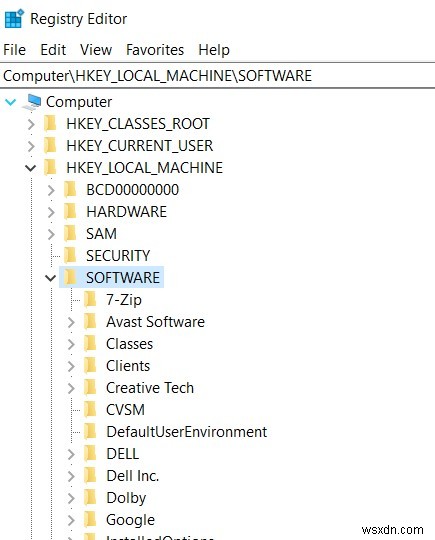The width and height of the screenshot is (435, 540).
Task: Click the Computer monitor icon
Action: point(32,102)
